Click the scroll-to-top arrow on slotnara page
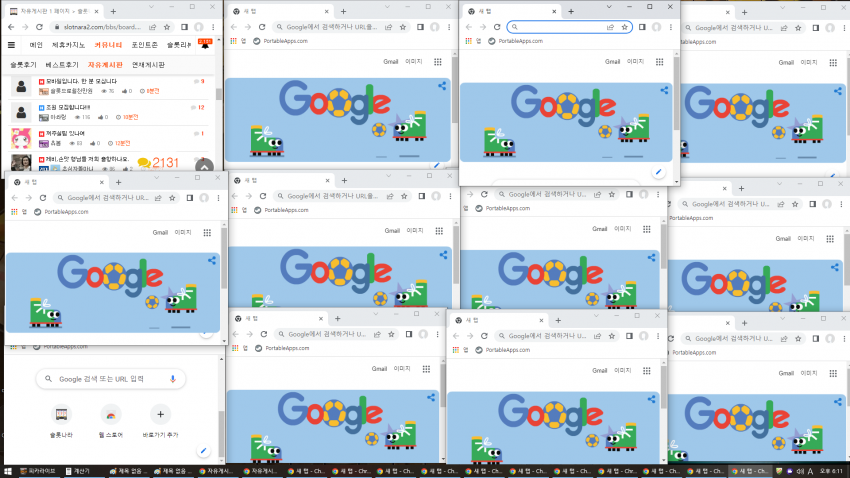The width and height of the screenshot is (850, 478). pos(204,165)
